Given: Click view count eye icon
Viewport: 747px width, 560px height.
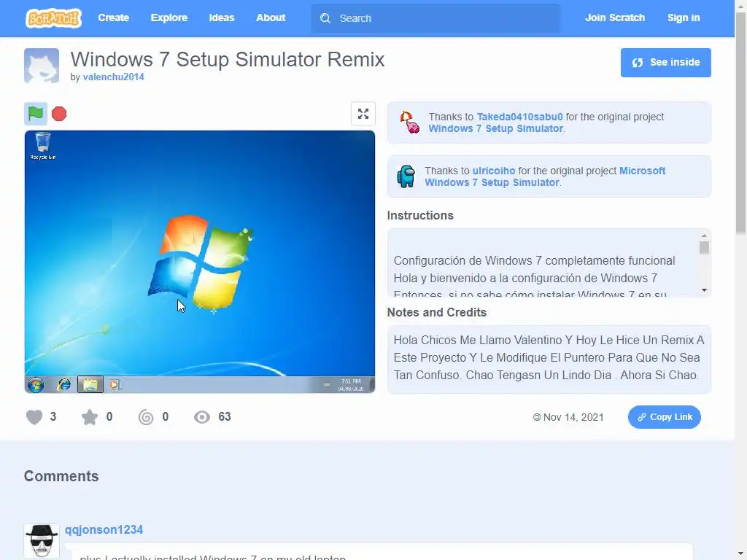Looking at the screenshot, I should pos(202,417).
